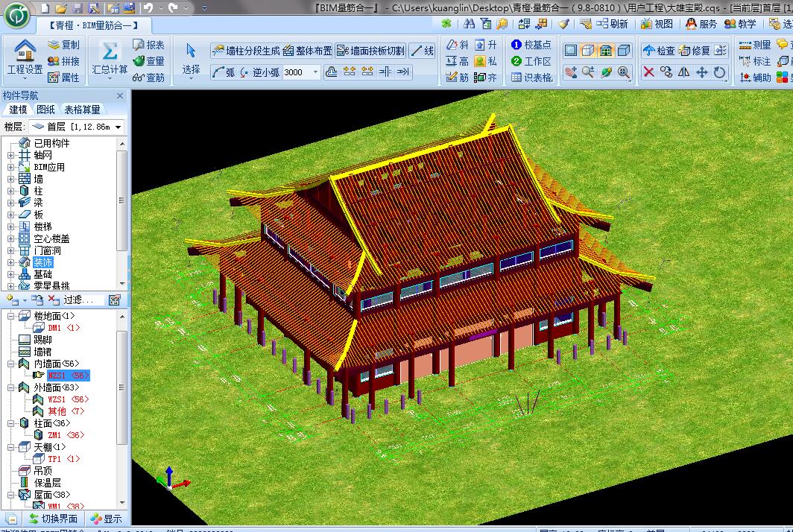The width and height of the screenshot is (793, 532).
Task: Switch to the 图纸 tab
Action: point(45,110)
